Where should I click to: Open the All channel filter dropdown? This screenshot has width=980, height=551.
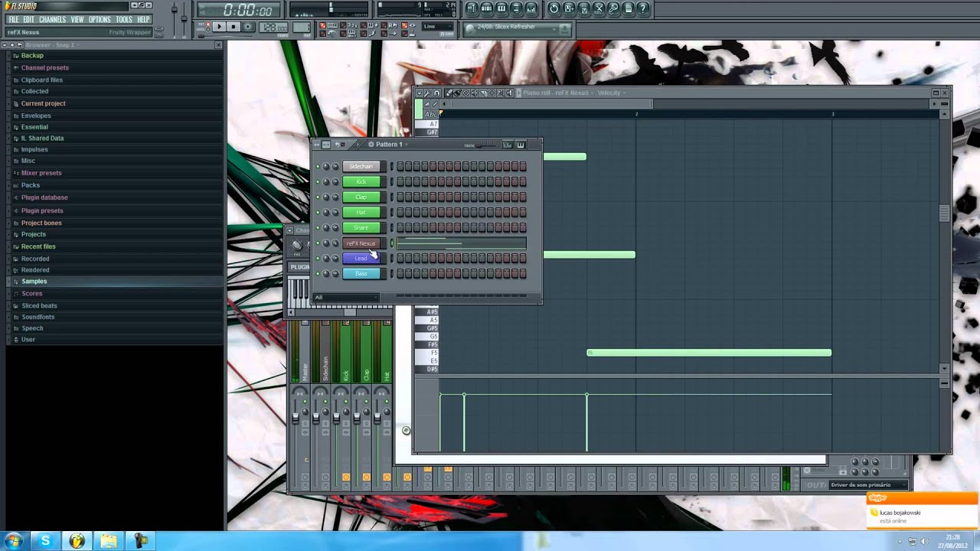pos(346,297)
